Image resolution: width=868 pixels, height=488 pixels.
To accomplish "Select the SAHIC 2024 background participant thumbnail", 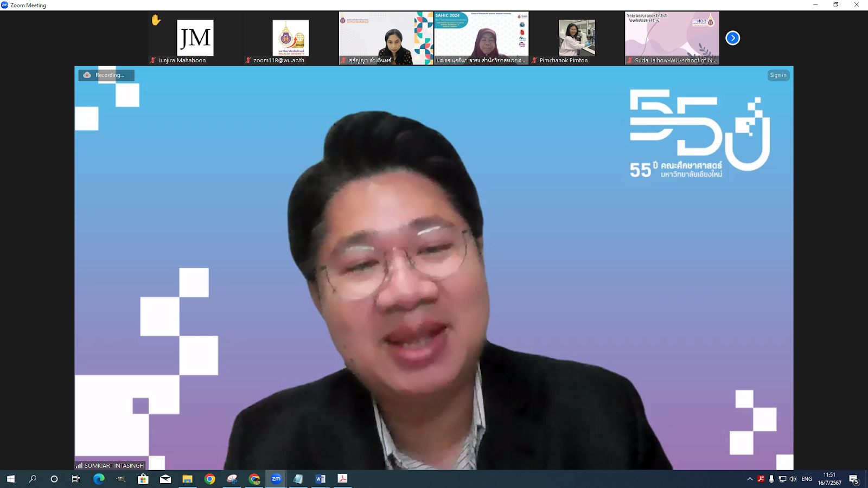I will tap(481, 38).
